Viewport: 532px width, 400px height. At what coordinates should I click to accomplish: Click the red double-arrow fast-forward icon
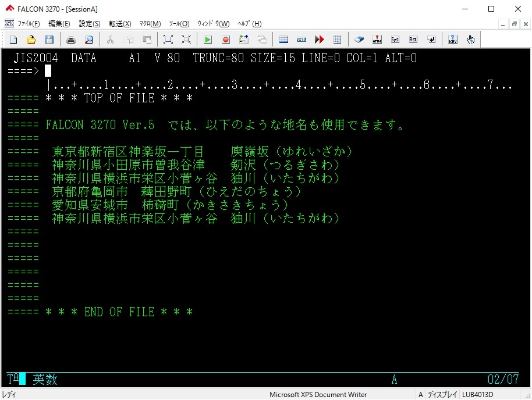point(320,40)
